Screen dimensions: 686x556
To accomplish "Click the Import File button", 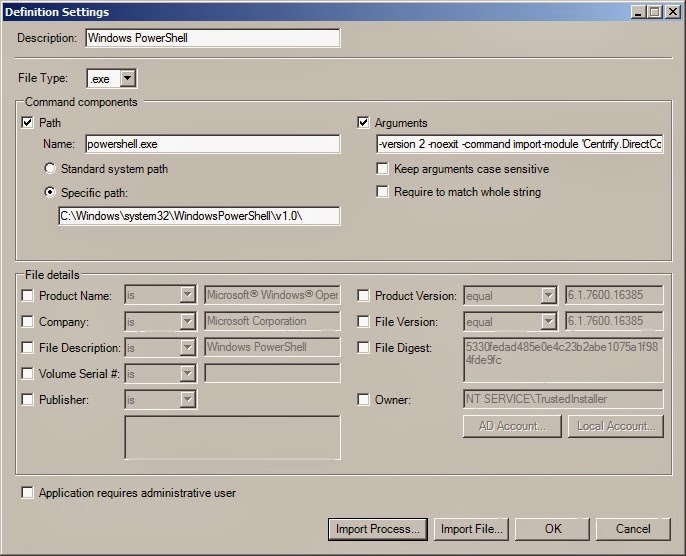I will [471, 529].
